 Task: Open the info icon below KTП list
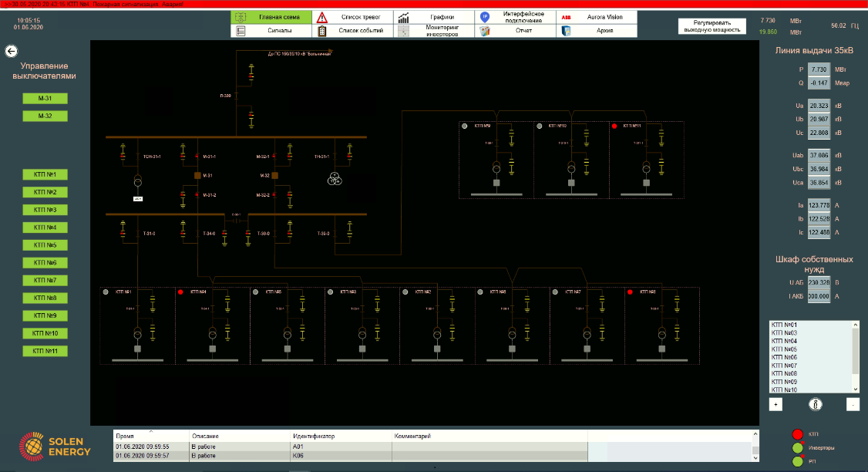point(814,404)
